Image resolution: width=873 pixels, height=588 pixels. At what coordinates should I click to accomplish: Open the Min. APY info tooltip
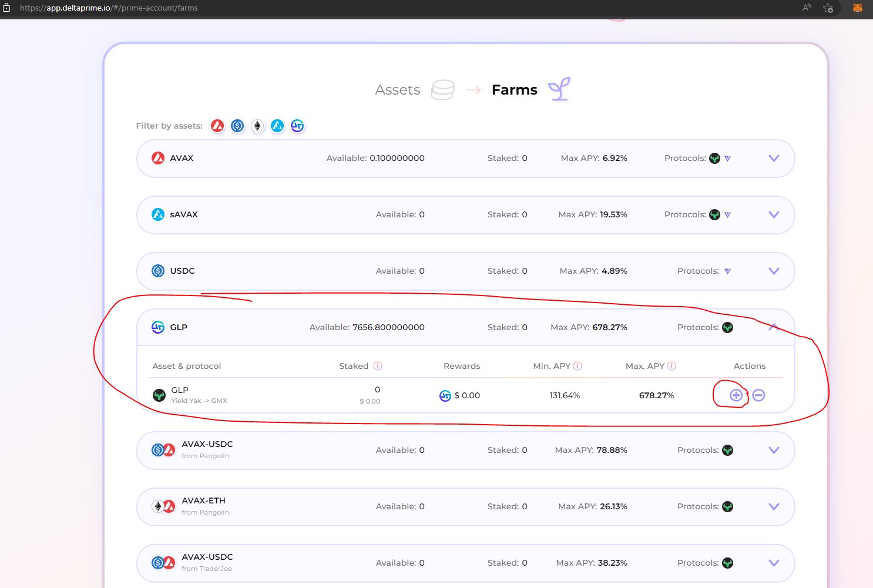[x=577, y=365]
